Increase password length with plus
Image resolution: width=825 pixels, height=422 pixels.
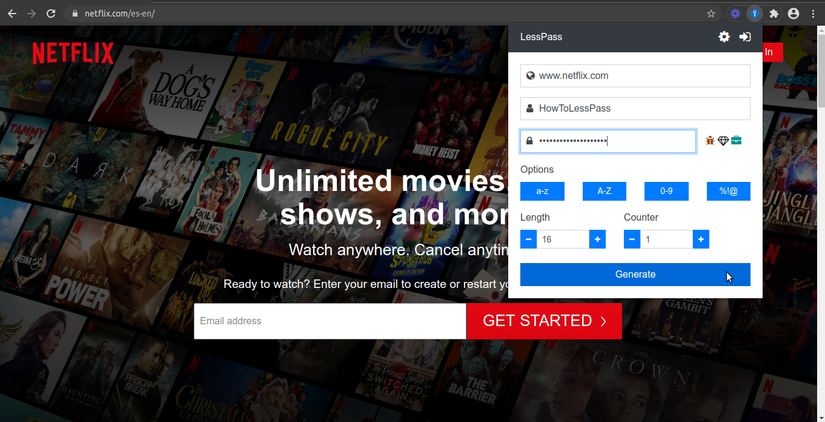597,239
